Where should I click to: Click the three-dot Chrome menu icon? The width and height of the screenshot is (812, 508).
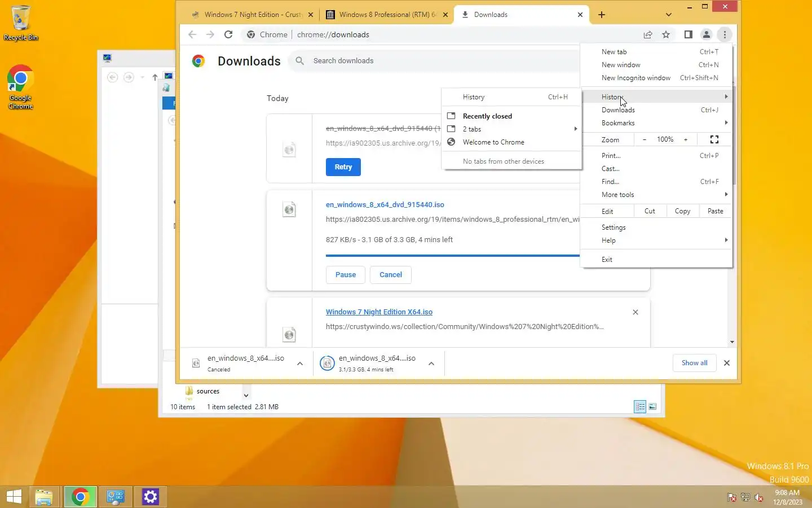pyautogui.click(x=725, y=34)
